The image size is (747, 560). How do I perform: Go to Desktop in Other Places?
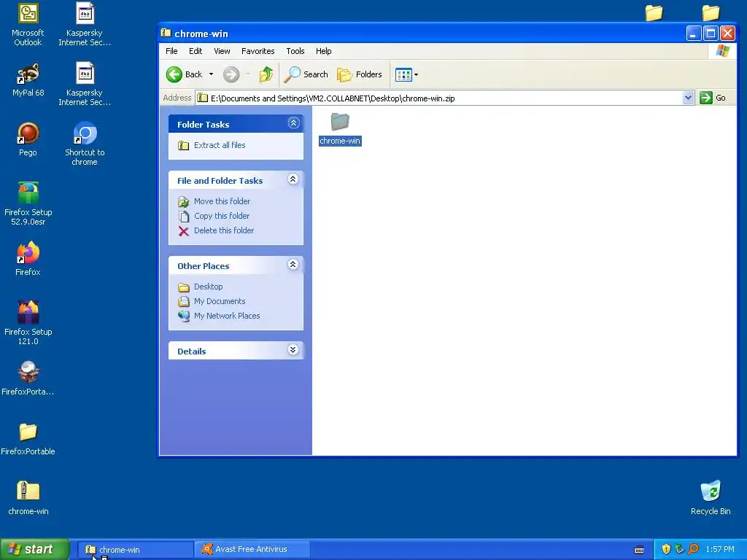208,287
